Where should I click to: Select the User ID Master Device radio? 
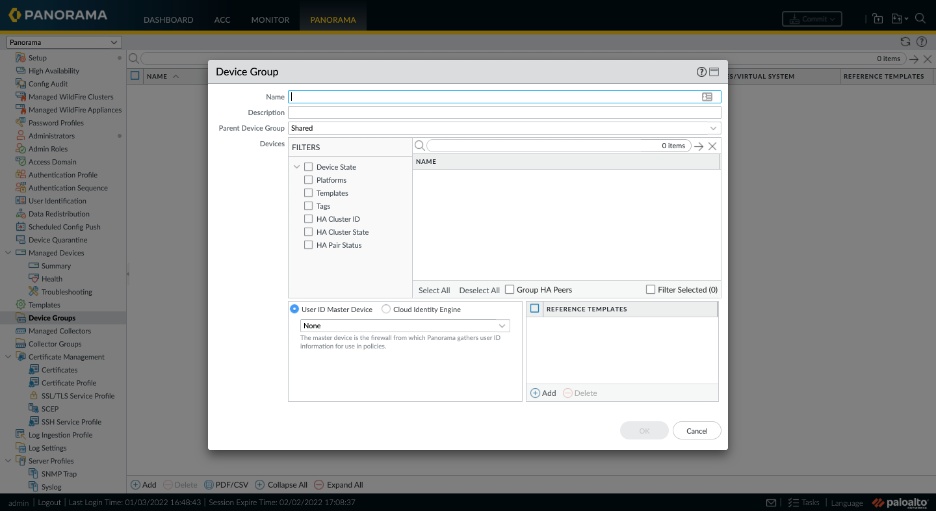point(294,309)
